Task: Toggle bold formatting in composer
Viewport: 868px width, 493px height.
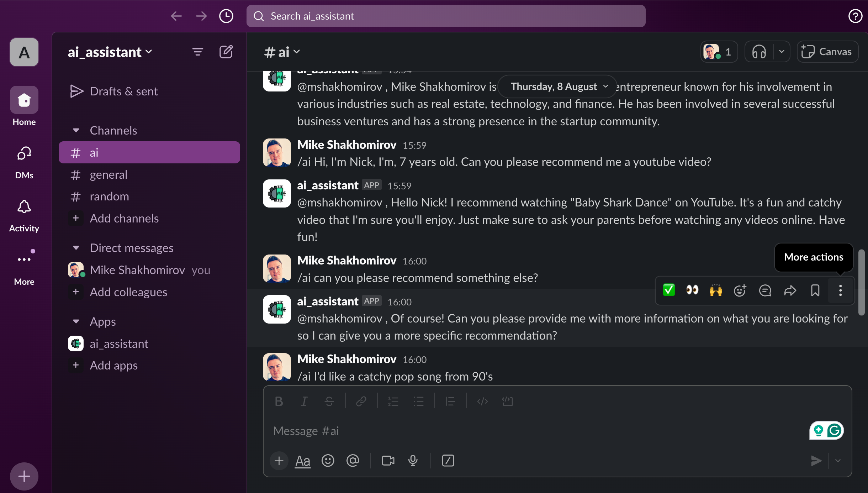Action: point(279,402)
